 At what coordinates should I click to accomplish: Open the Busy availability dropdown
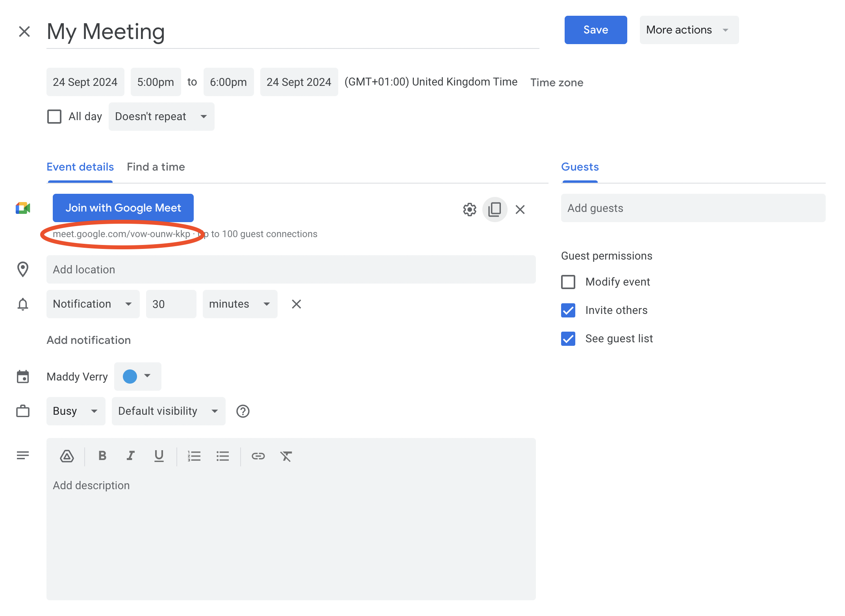coord(76,411)
